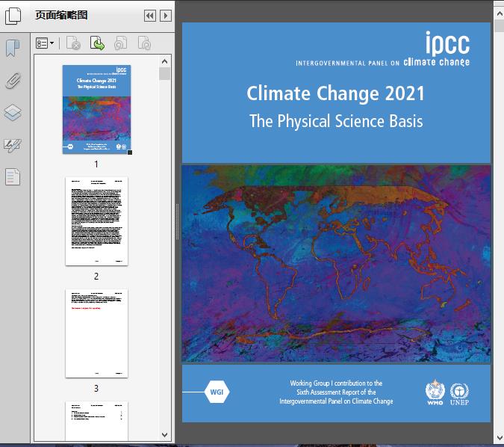The width and height of the screenshot is (504, 447).
Task: Open the bookmarks panel
Action: pos(13,49)
